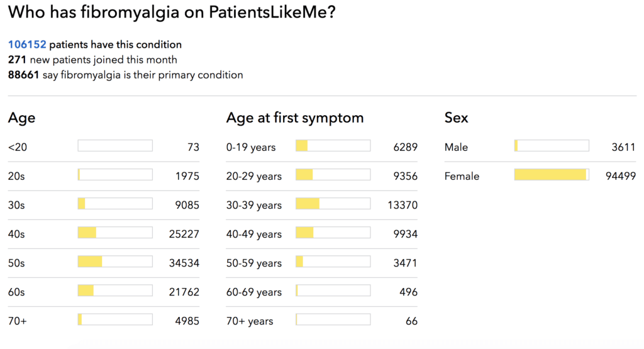The height and width of the screenshot is (349, 644).
Task: Select the 40-49 years symptom bar
Action: (x=333, y=233)
